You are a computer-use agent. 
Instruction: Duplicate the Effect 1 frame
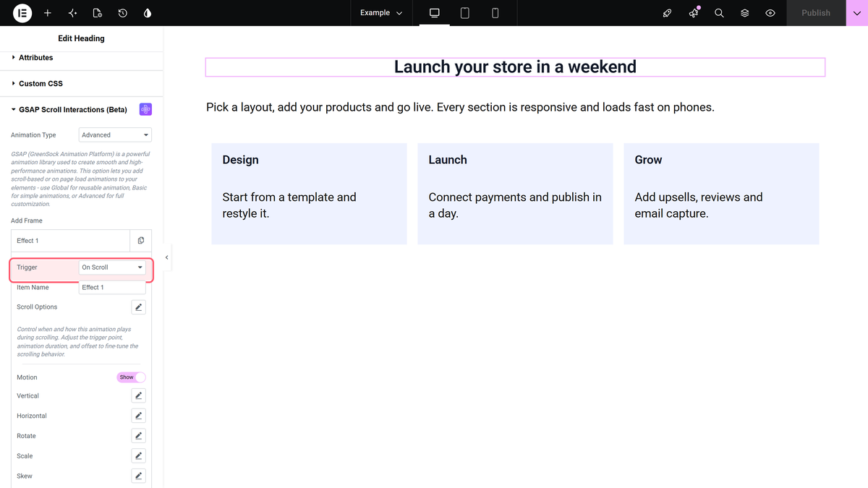[x=140, y=241]
